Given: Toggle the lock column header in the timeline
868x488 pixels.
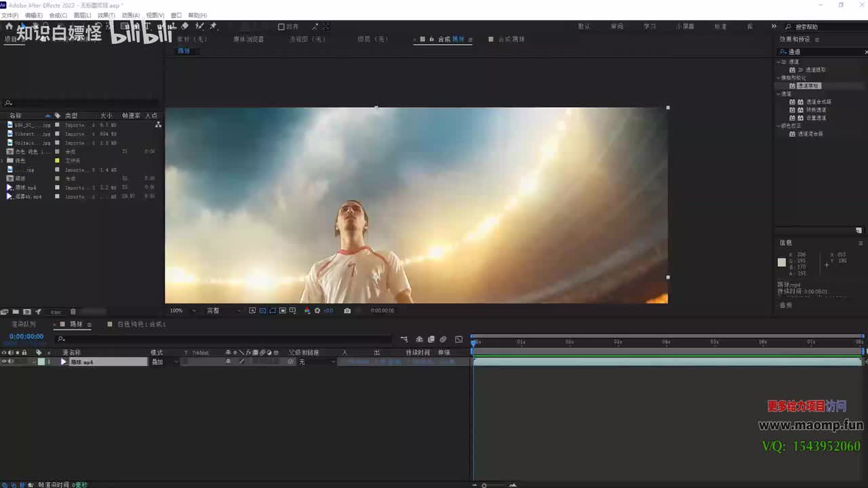Looking at the screenshot, I should point(24,352).
